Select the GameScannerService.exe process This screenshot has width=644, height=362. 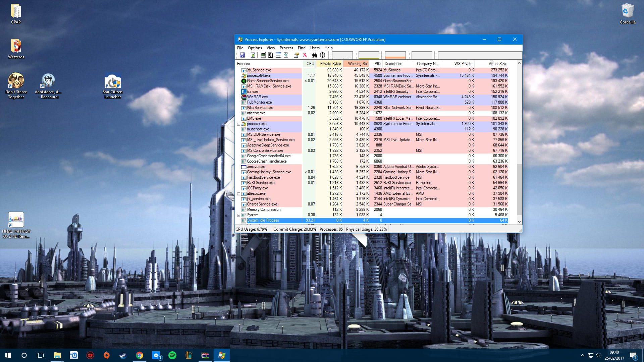click(x=372, y=81)
